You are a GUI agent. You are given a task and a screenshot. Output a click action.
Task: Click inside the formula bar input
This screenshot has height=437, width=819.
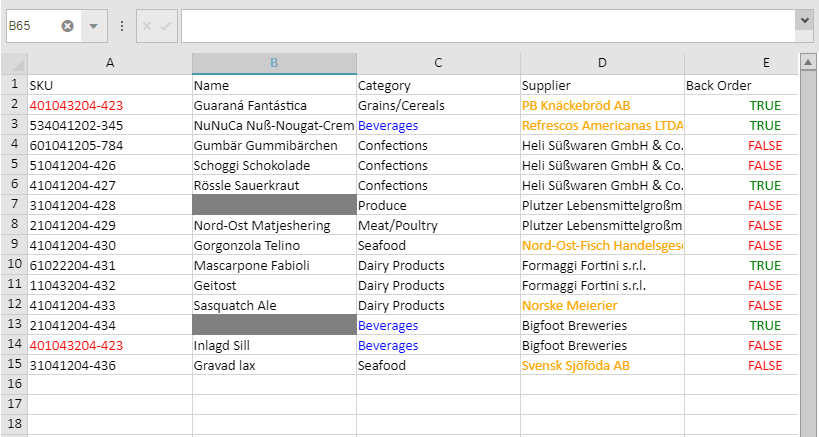tap(488, 26)
